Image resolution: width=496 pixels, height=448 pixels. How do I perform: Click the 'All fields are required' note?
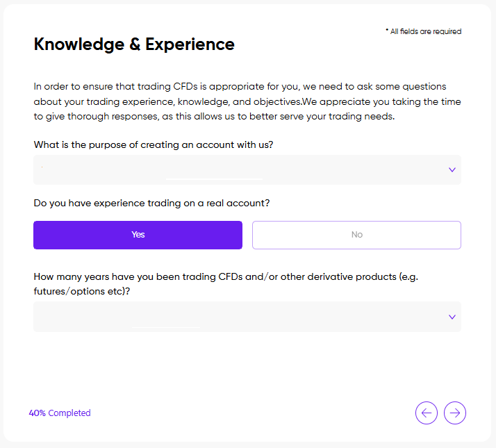click(425, 31)
